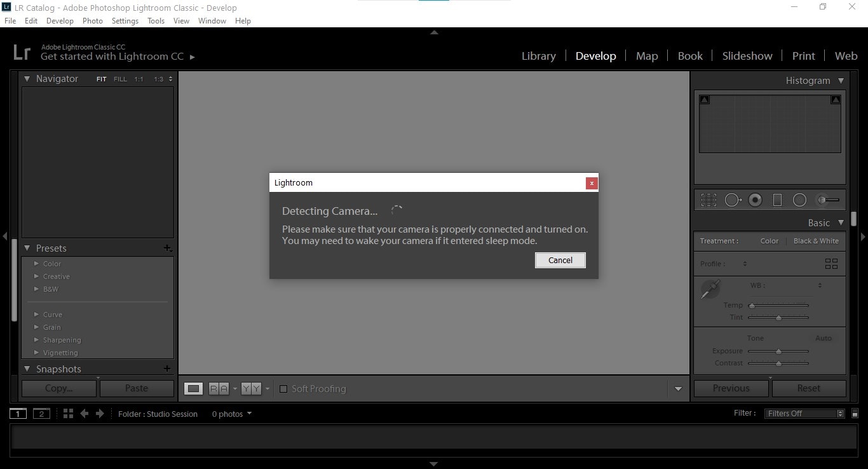The width and height of the screenshot is (868, 469).
Task: Switch to the Library module
Action: [539, 56]
